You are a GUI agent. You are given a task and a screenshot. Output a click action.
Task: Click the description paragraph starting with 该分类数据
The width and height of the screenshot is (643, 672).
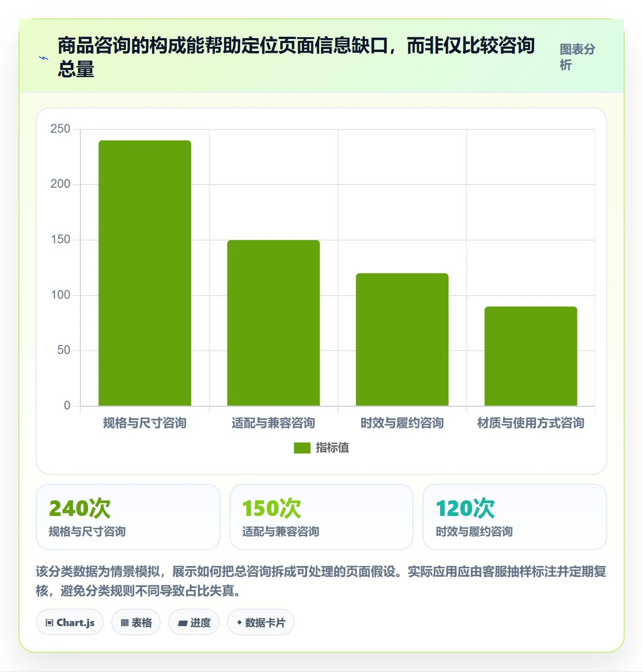(x=321, y=581)
